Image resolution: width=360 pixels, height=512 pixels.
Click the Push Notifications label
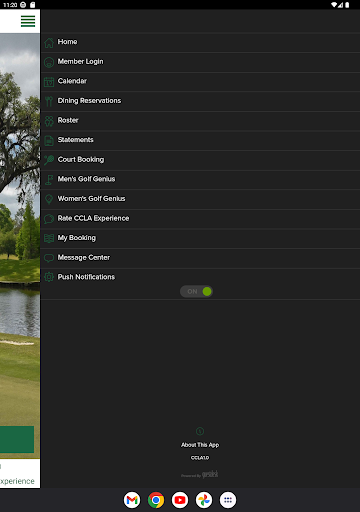(86, 277)
